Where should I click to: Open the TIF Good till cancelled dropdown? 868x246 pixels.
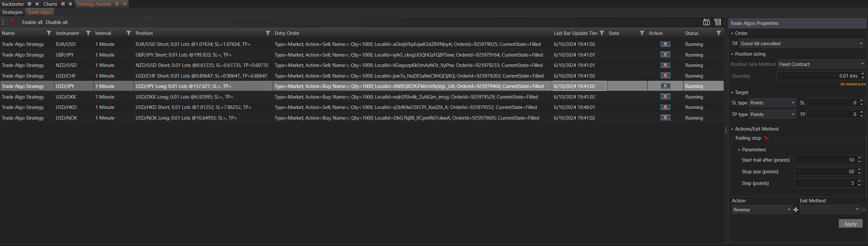click(x=801, y=44)
